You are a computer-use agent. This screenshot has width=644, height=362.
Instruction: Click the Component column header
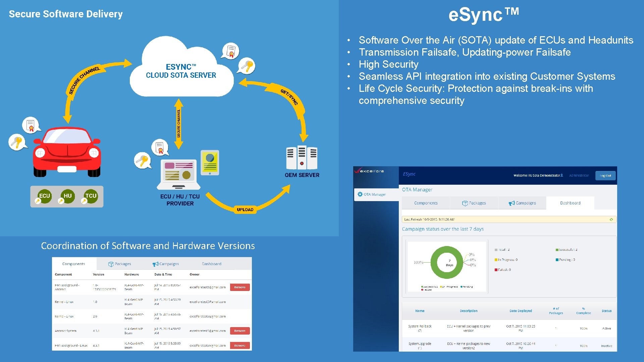coord(63,275)
